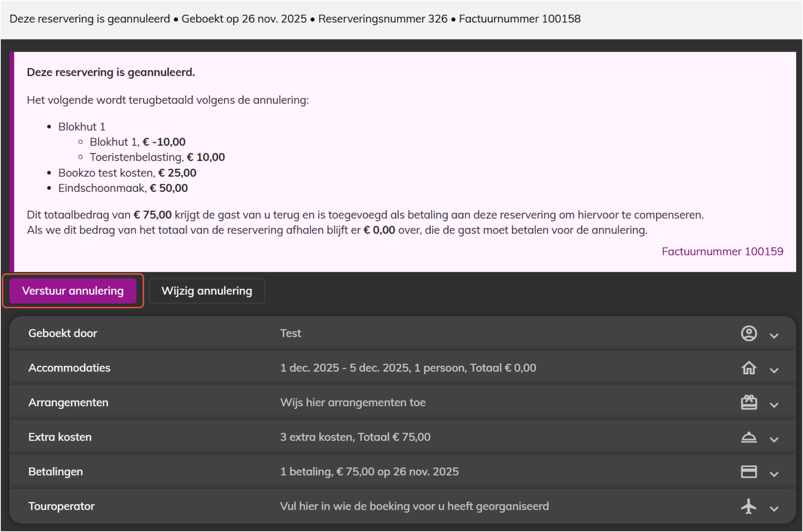
Task: Expand the Accommodaties section chevron
Action: pos(774,370)
